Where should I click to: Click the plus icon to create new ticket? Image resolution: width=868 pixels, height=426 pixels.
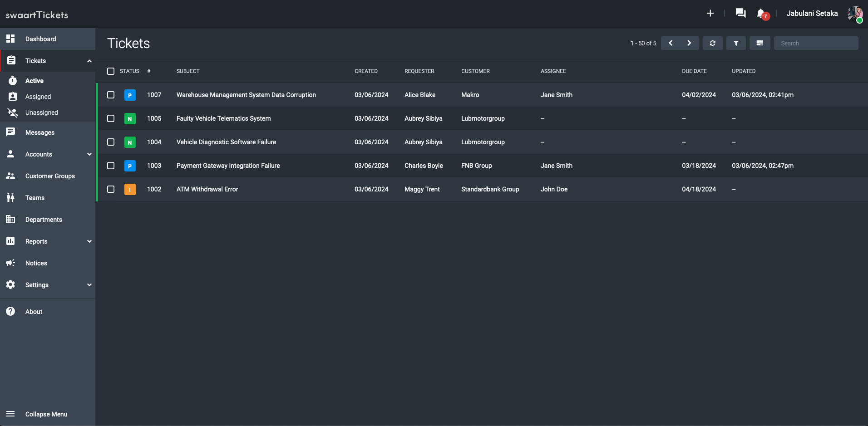click(x=710, y=14)
